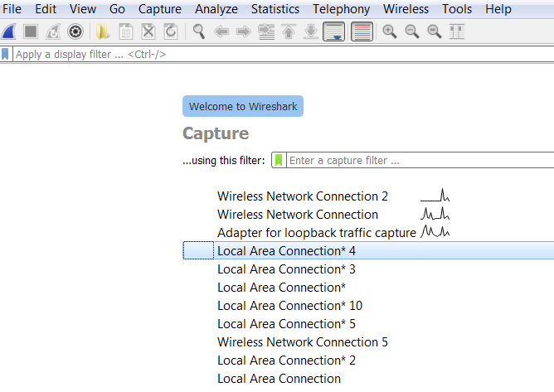This screenshot has width=554, height=392.
Task: Open the Edit menu
Action: [46, 9]
